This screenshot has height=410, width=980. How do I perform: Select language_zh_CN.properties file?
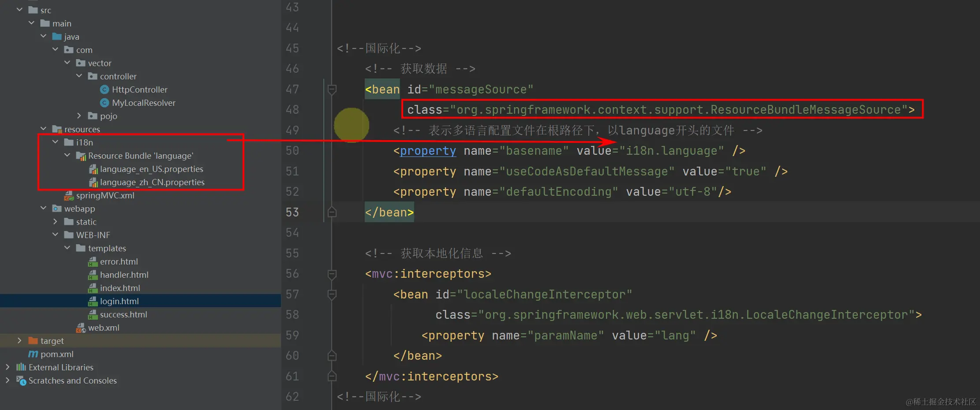tap(152, 182)
